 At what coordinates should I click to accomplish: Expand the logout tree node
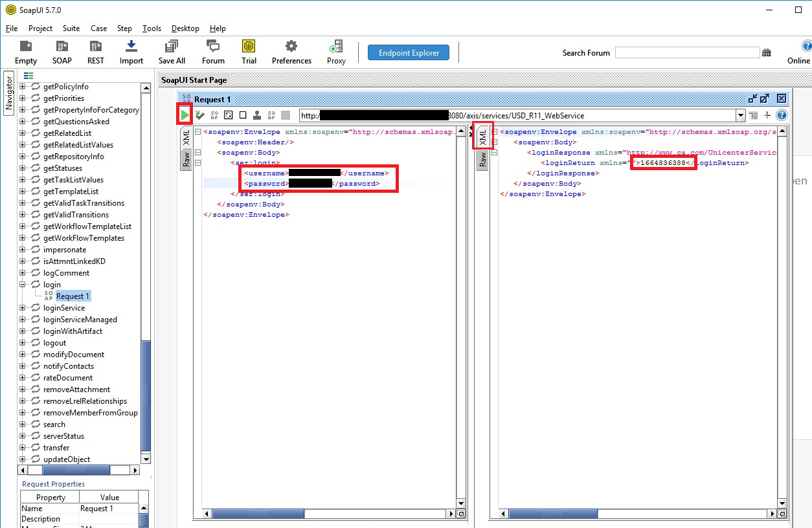pyautogui.click(x=23, y=343)
